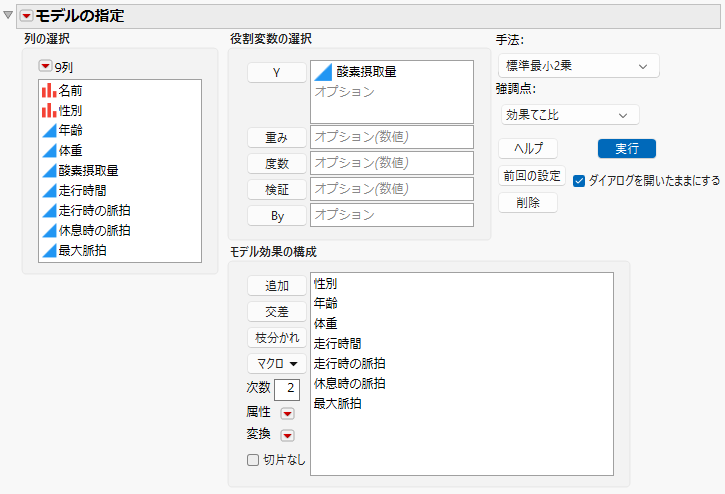Click the 重み optional numeric field

[x=392, y=137]
